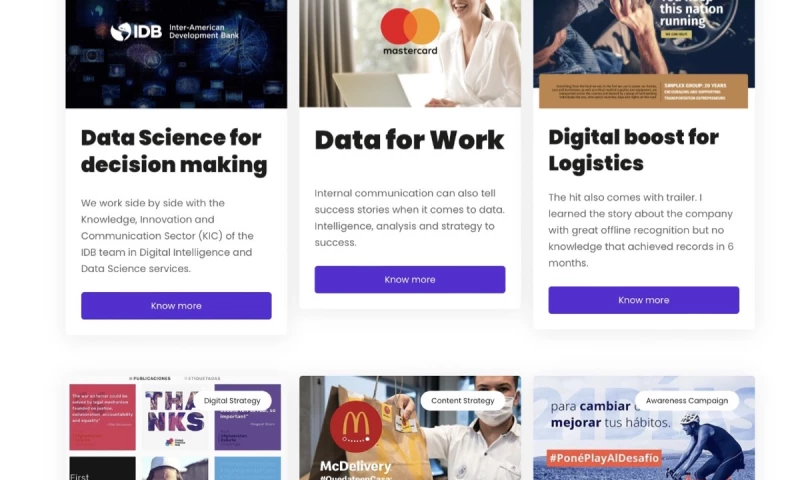Click the Data for Work heading
The image size is (800, 480).
409,140
